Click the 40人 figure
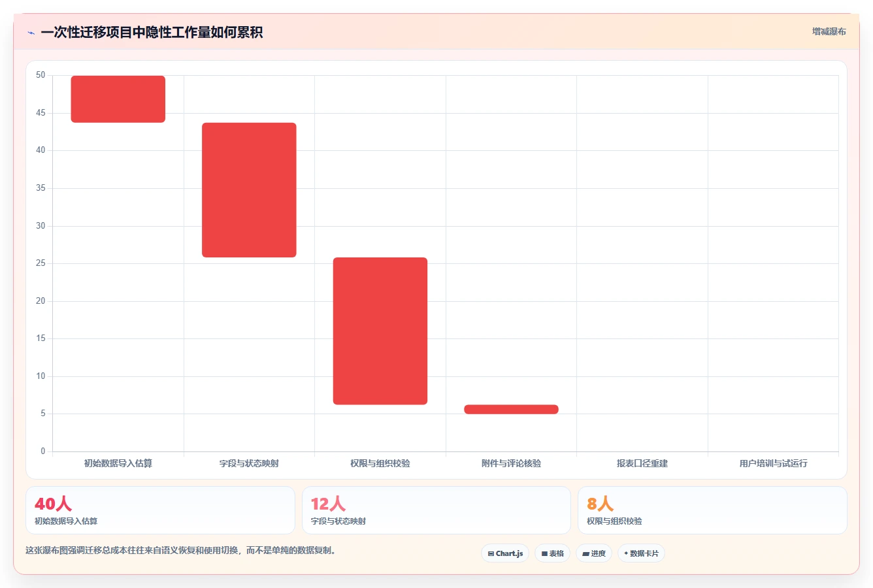Viewport: 873px width, 588px height. click(53, 504)
